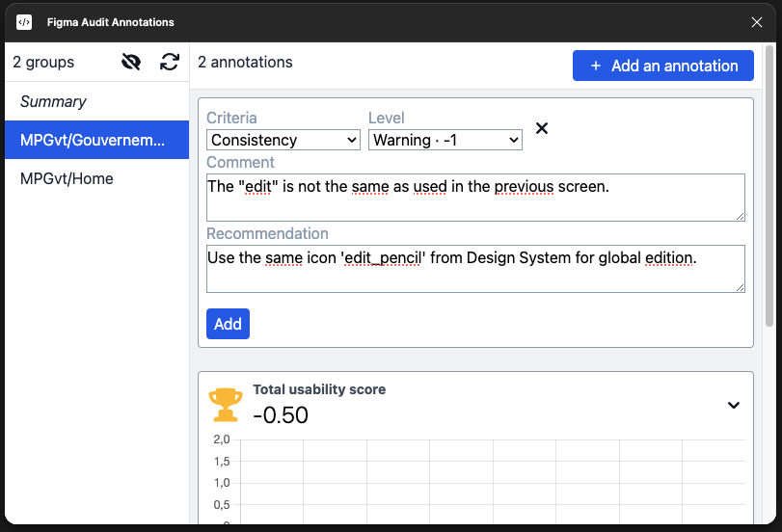Viewport: 782px width, 532px height.
Task: Close the Figma Audit Annotations window
Action: 757,22
